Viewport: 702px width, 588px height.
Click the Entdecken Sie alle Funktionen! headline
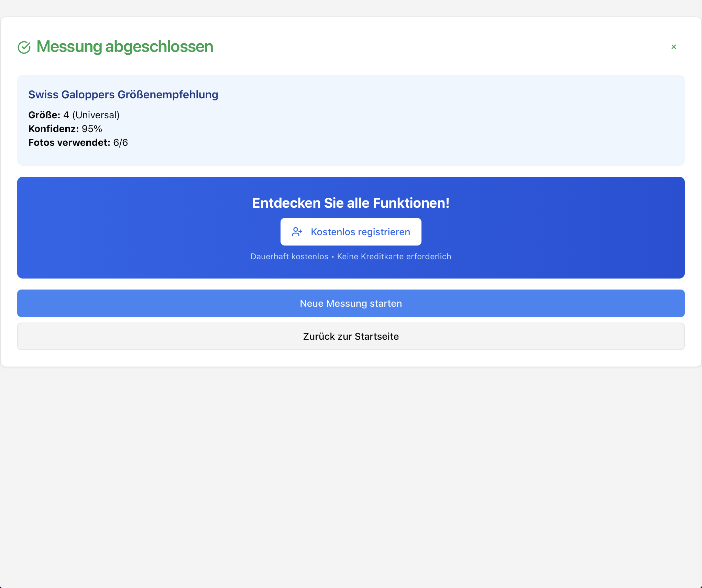coord(351,203)
